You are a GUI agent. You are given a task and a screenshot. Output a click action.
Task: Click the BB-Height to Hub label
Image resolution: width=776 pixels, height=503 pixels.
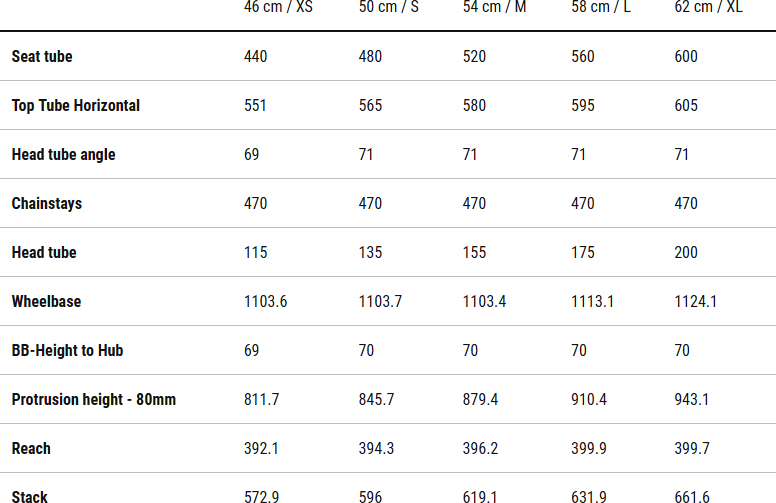pyautogui.click(x=68, y=351)
